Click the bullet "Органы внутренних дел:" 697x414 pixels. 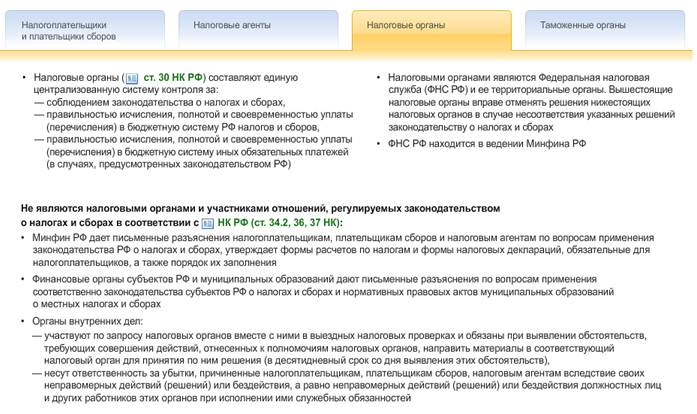87,321
